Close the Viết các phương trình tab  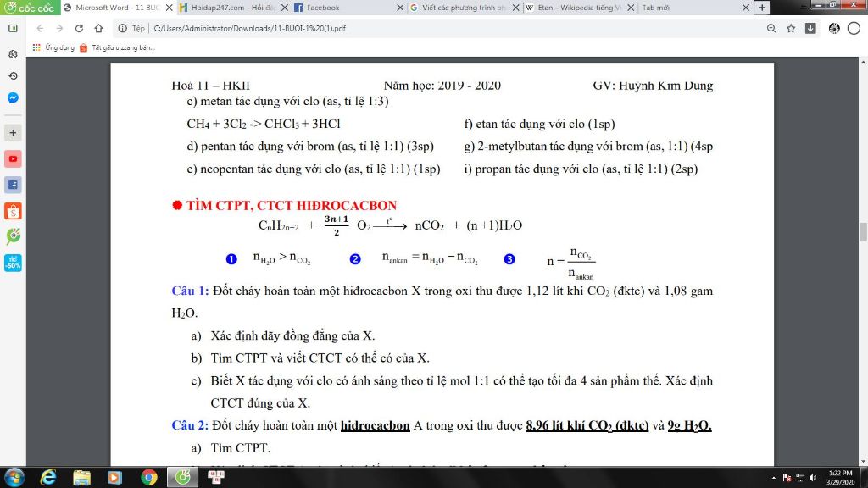pos(515,8)
